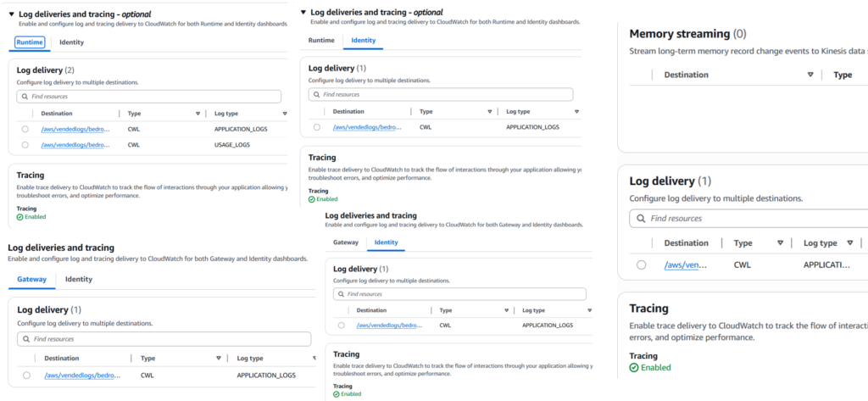Collapse the optional section showing Log delivery (2)
868x401 pixels.
tap(11, 14)
